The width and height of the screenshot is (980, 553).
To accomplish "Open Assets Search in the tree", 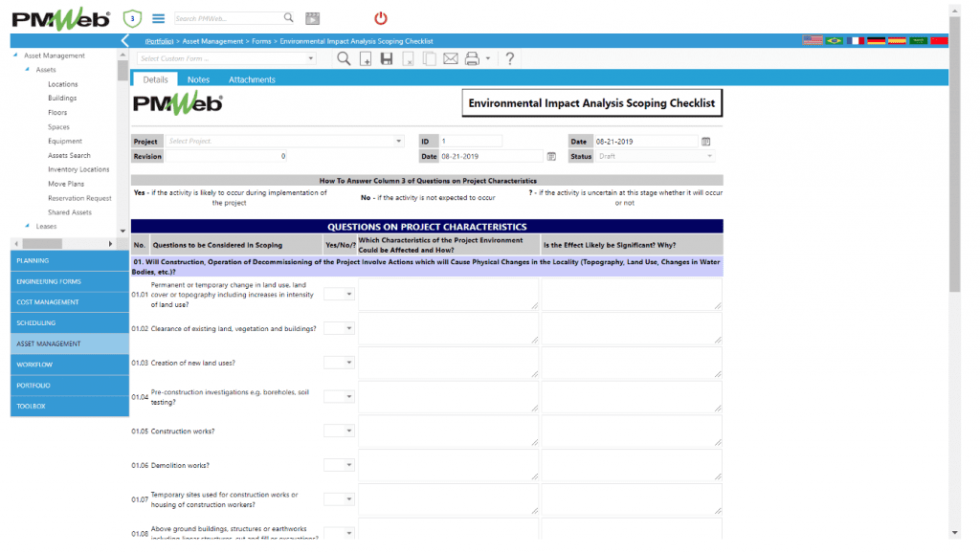I will pyautogui.click(x=69, y=156).
